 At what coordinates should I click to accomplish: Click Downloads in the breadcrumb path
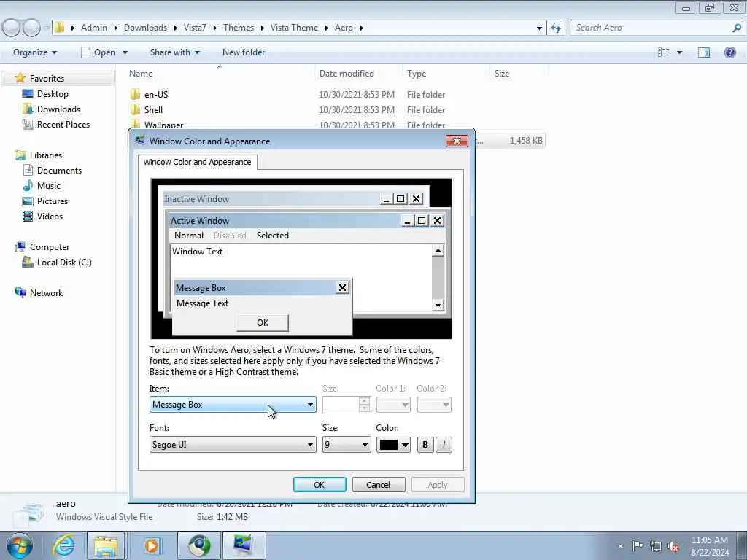[145, 28]
